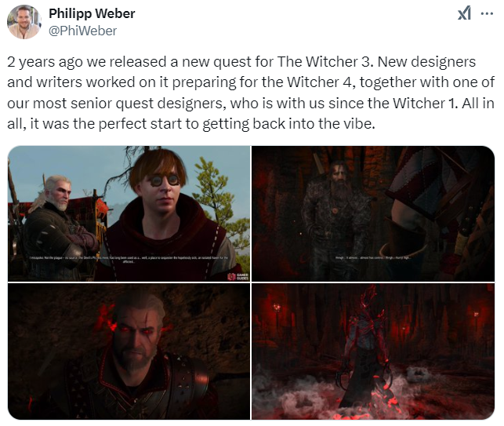Click Philipp Weber's profile avatar
504x426 pixels.
[24, 22]
